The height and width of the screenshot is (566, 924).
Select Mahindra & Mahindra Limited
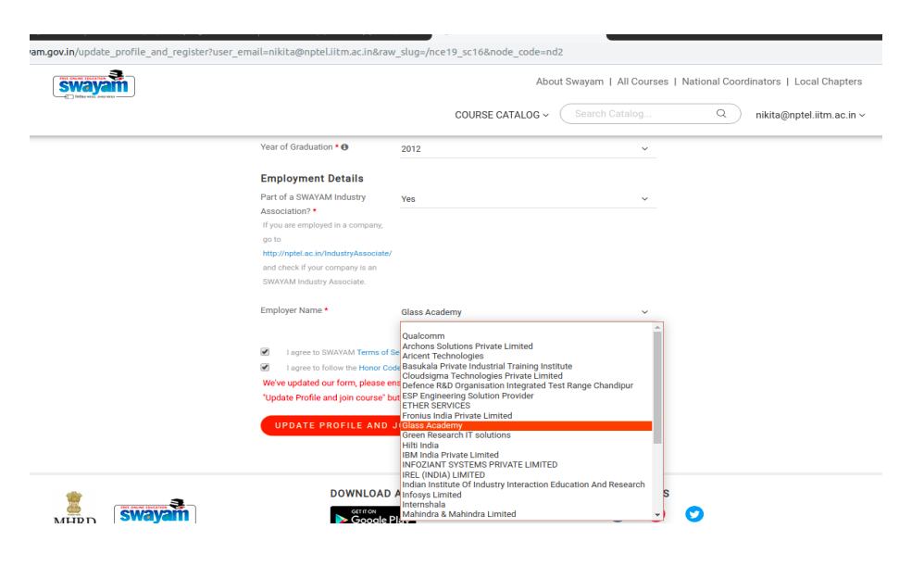click(x=527, y=514)
